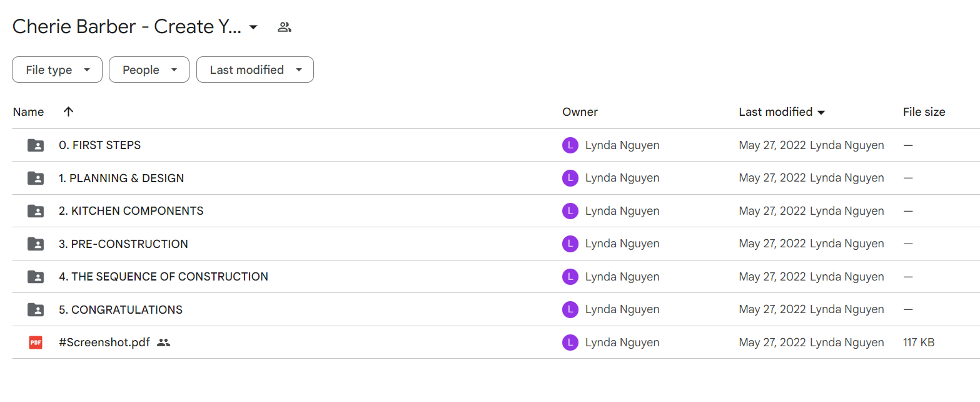Click the PDF icon of #Screenshot.pdf

click(x=36, y=343)
